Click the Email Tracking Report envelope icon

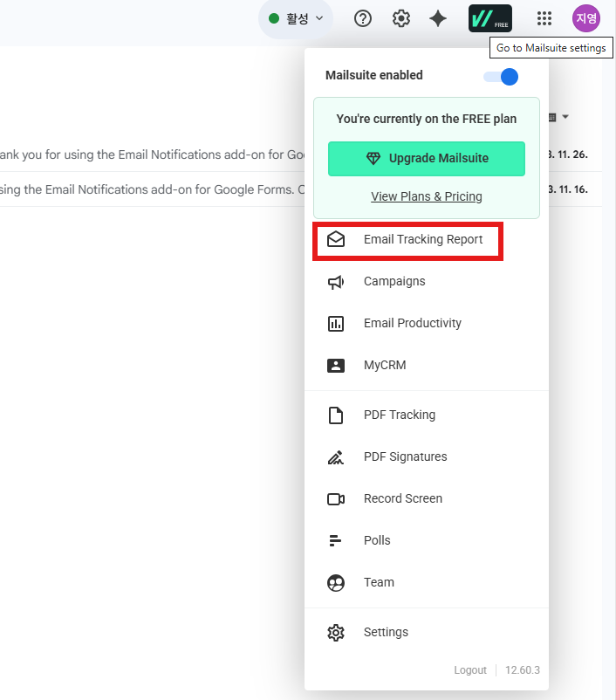(x=336, y=239)
